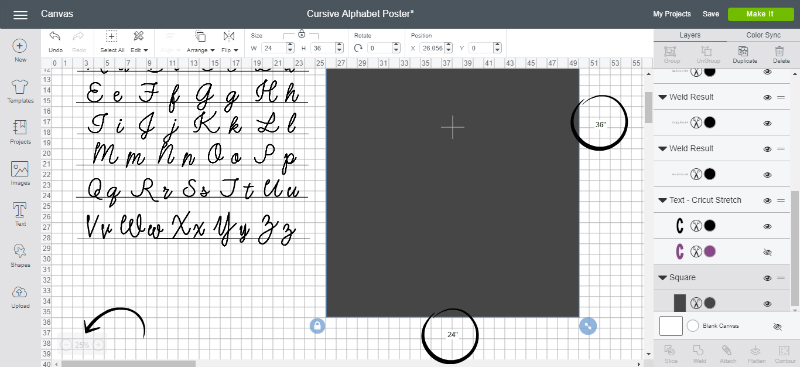
Task: Switch to the Layers tab
Action: tap(690, 35)
